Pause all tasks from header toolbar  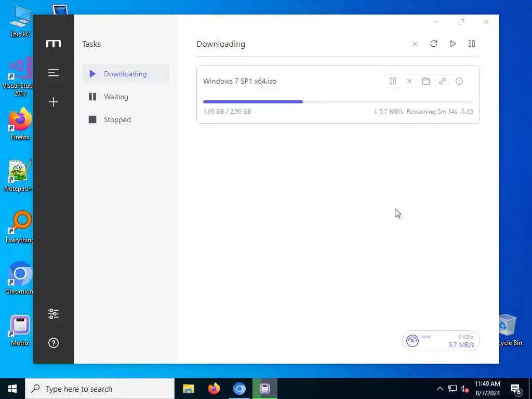[x=472, y=44]
